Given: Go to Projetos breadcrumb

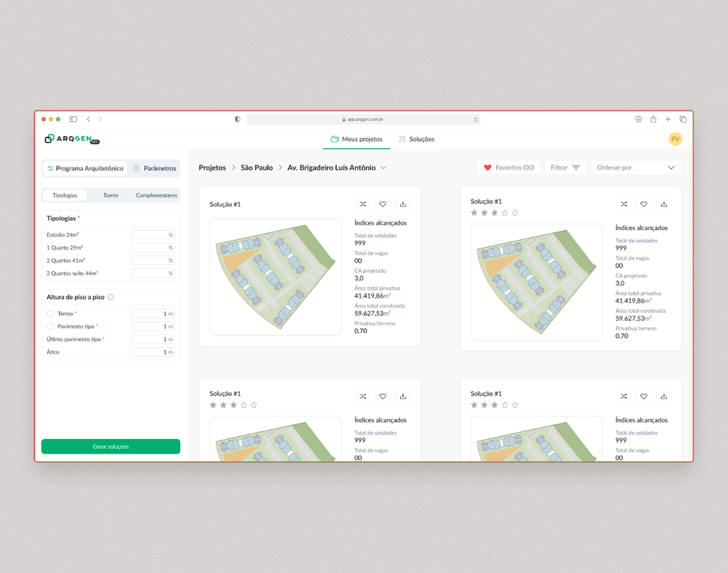Looking at the screenshot, I should [x=212, y=168].
